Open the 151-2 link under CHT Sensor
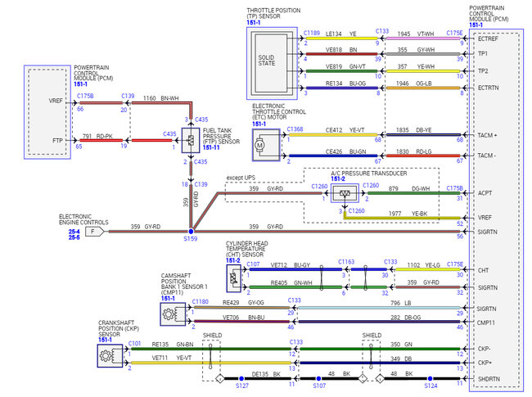Screen dimensions: 532x397 (x=233, y=260)
